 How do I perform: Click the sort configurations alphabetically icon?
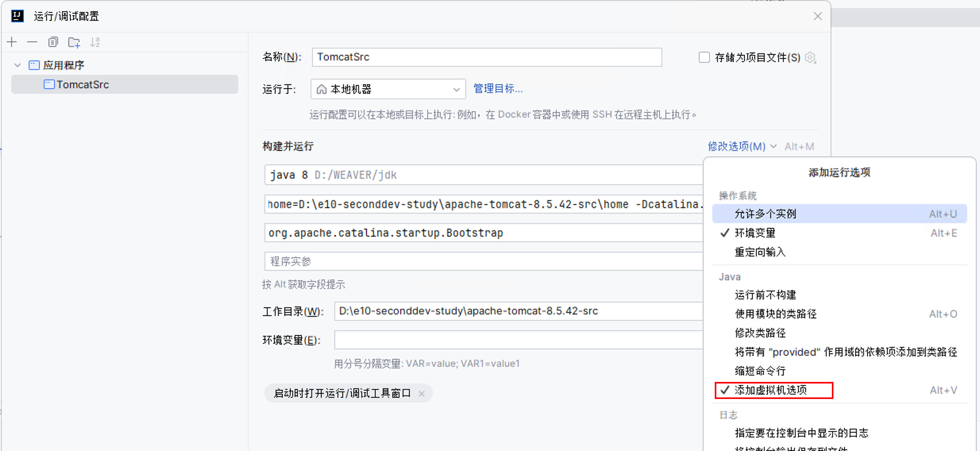coord(95,42)
